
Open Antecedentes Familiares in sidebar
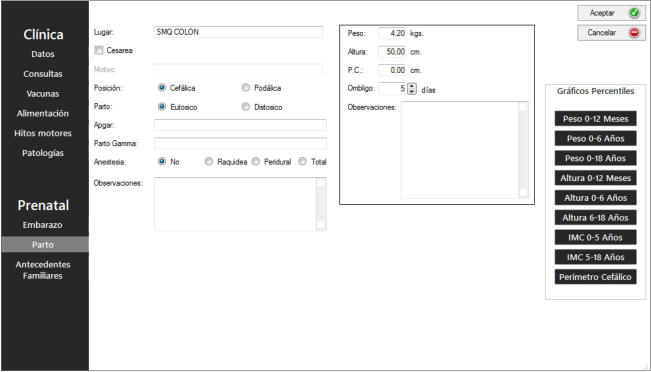(43, 270)
